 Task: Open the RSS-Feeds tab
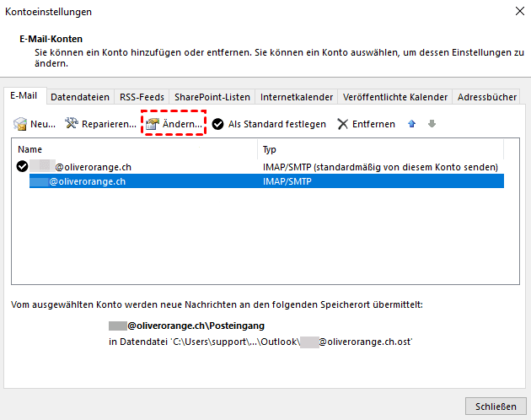142,97
